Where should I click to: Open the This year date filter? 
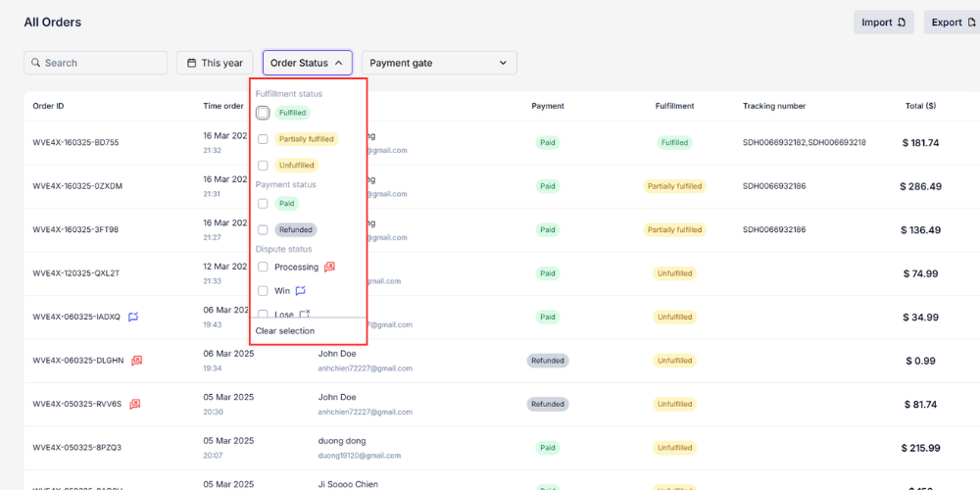[215, 63]
